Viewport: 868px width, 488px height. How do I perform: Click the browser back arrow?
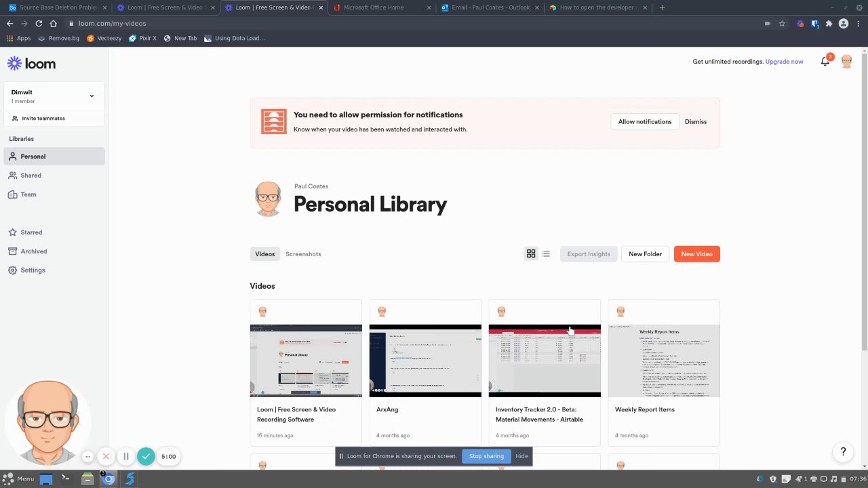9,23
